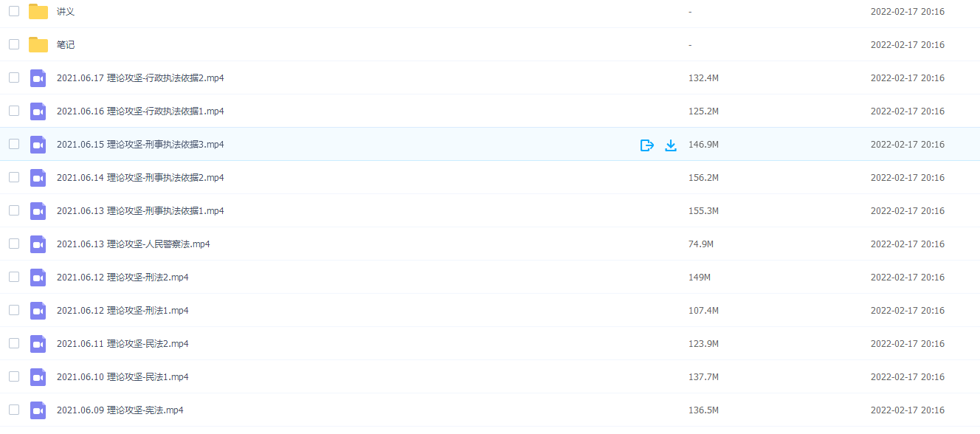Tick checkbox for 刑事执法依据1.mp4

click(x=14, y=210)
